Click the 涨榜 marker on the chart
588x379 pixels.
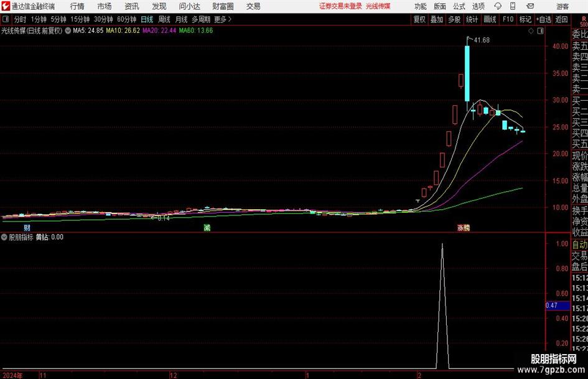point(463,228)
